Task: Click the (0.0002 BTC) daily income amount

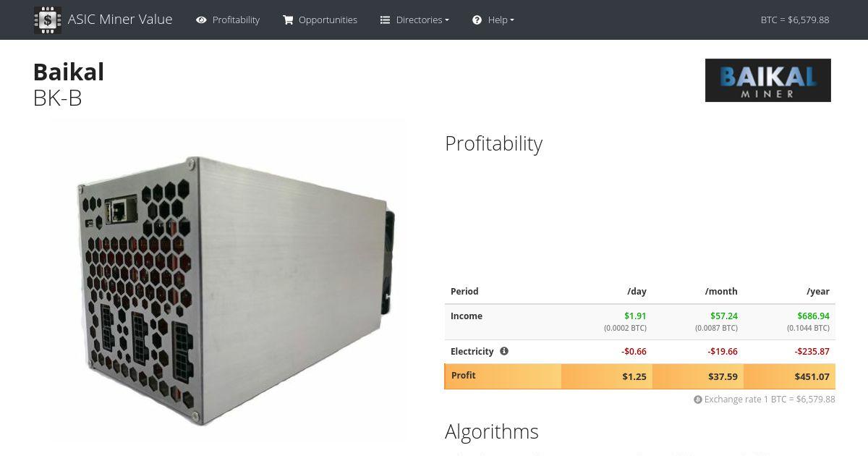Action: (626, 328)
